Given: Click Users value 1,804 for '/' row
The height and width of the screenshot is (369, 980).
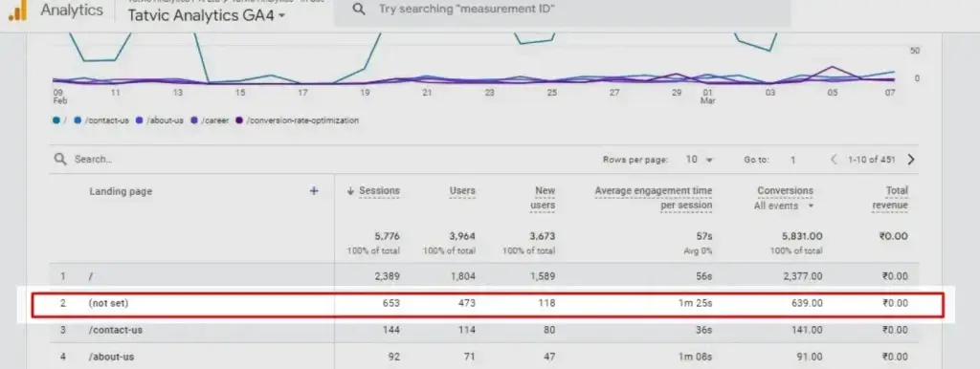Looking at the screenshot, I should point(462,276).
